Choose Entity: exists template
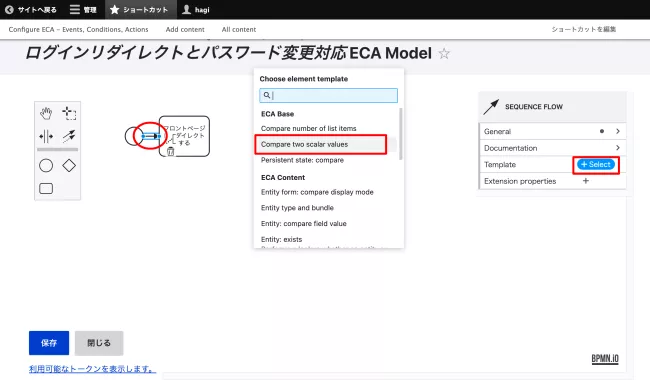The height and width of the screenshot is (380, 650). pyautogui.click(x=281, y=239)
